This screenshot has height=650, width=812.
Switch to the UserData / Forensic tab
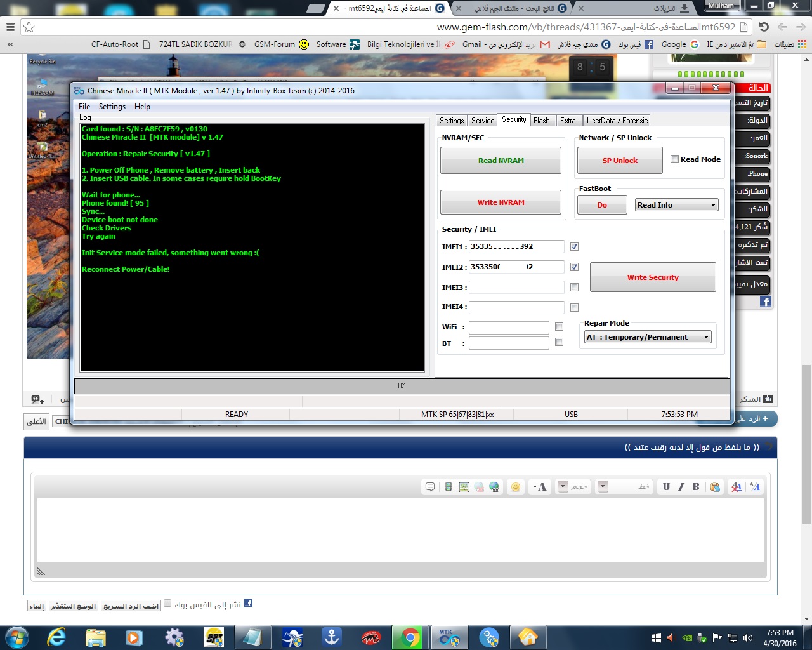617,121
